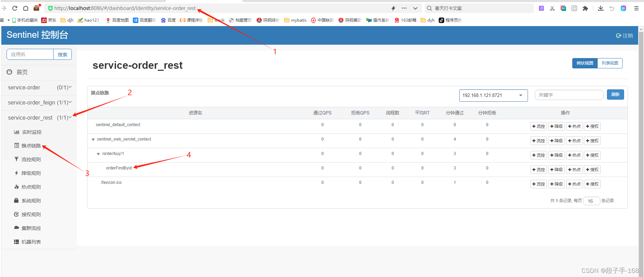This screenshot has width=644, height=277.
Task: Open 热点规则 in the sidebar
Action: pos(27,187)
